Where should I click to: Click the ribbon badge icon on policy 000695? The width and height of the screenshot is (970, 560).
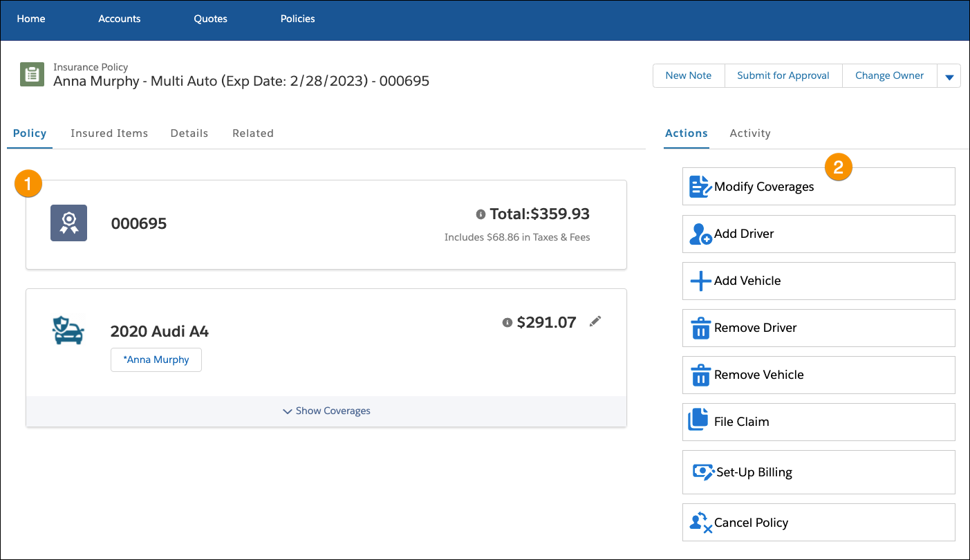click(68, 223)
